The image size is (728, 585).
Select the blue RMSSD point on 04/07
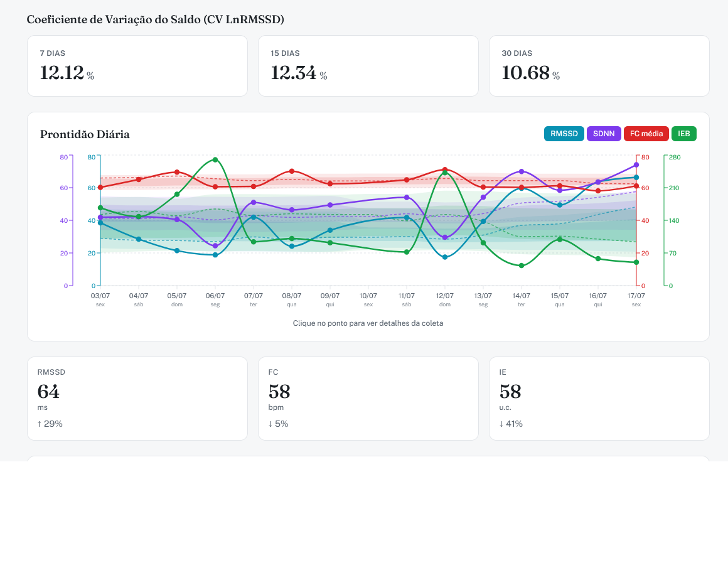coord(138,239)
